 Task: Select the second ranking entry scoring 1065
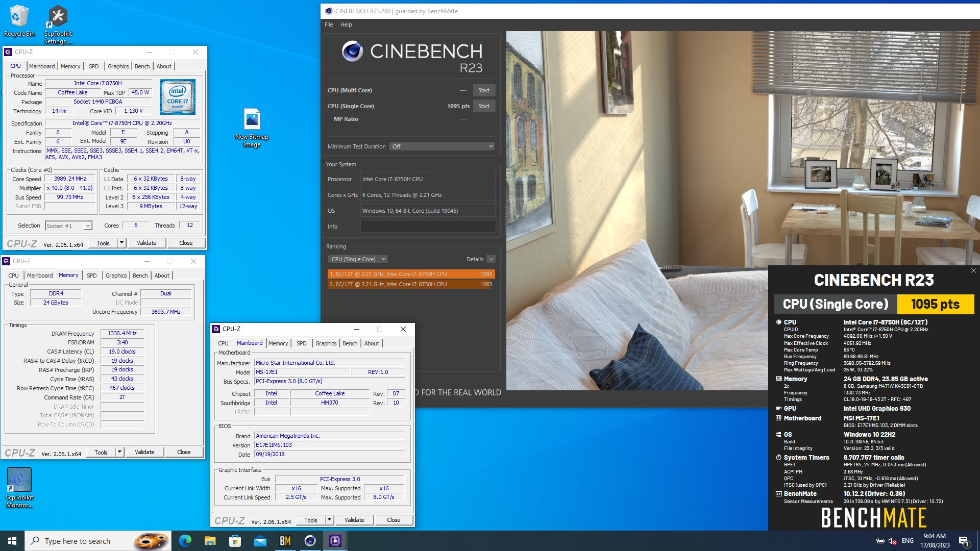(x=411, y=284)
